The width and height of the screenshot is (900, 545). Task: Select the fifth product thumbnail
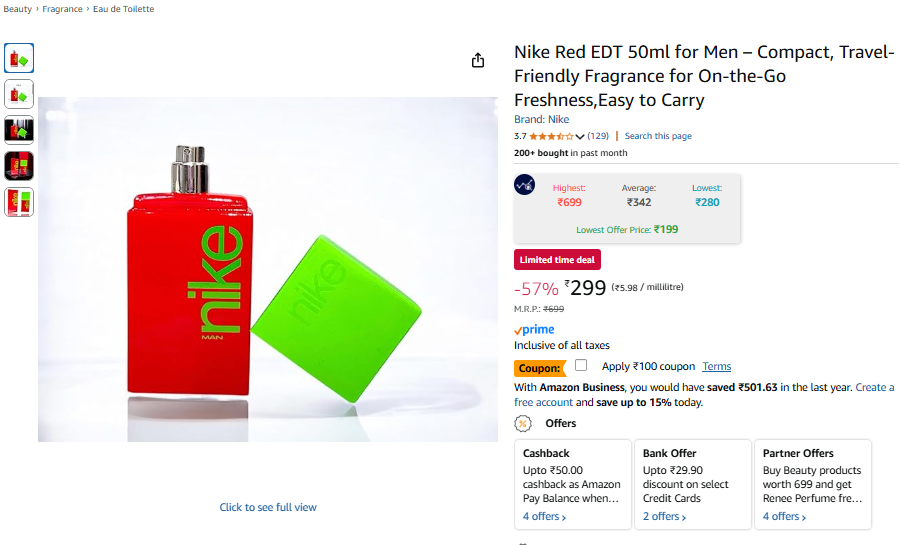coord(19,202)
